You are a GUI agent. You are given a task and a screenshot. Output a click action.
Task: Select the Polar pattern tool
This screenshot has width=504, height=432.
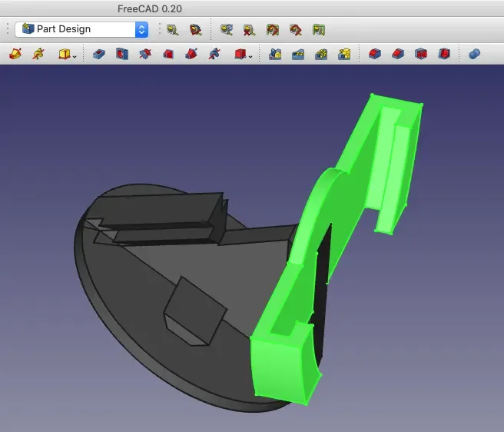pyautogui.click(x=321, y=54)
